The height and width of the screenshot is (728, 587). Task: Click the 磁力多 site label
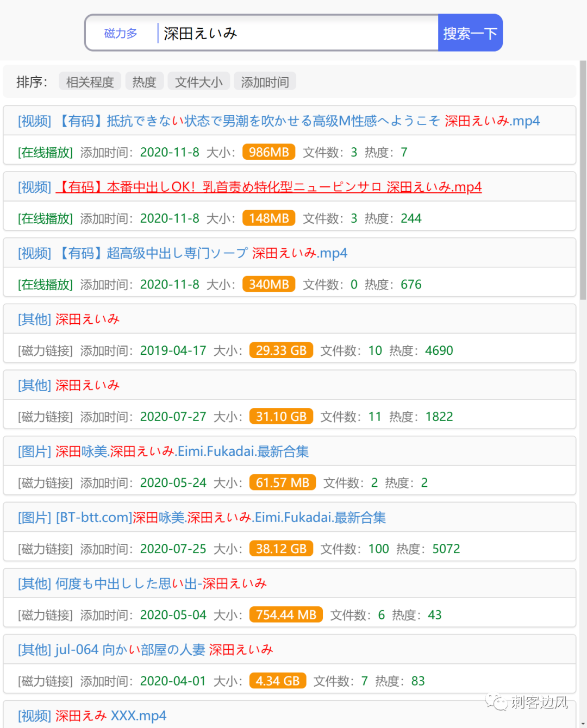[x=121, y=33]
